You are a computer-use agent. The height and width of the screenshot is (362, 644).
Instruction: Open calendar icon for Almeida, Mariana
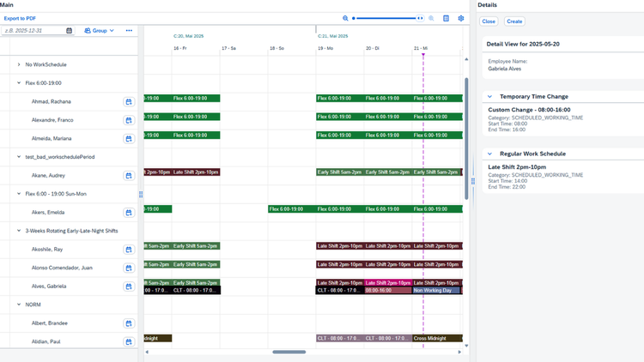click(129, 139)
